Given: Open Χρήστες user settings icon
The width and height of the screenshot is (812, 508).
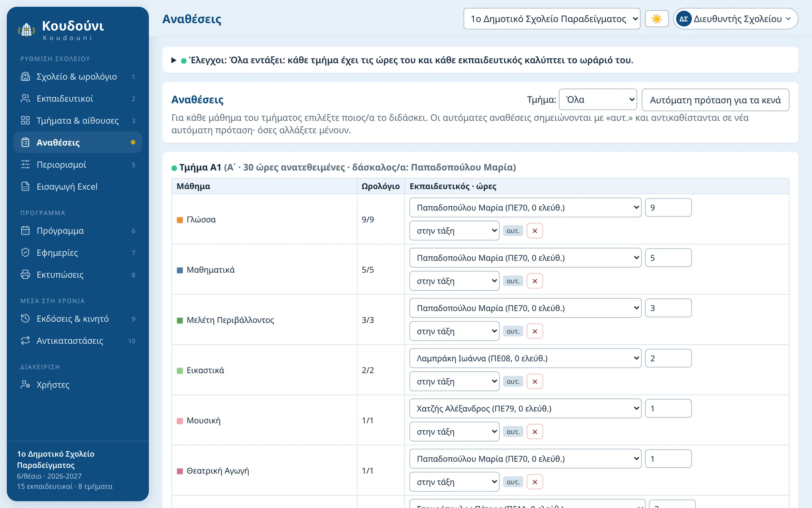Looking at the screenshot, I should [25, 385].
